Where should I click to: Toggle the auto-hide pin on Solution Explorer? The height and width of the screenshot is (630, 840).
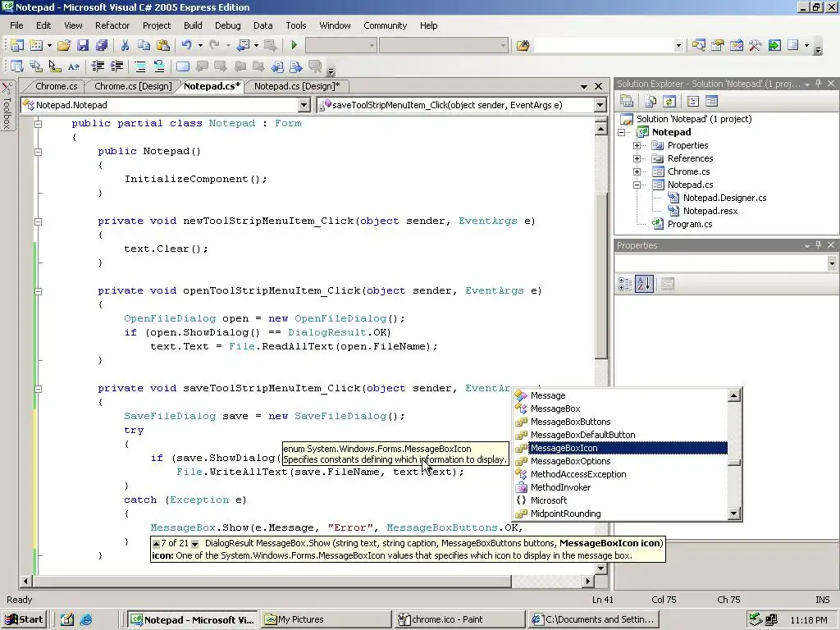pos(818,84)
